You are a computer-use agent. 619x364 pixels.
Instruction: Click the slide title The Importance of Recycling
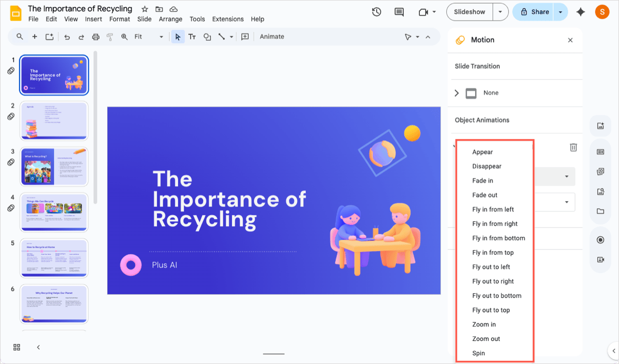tap(230, 199)
